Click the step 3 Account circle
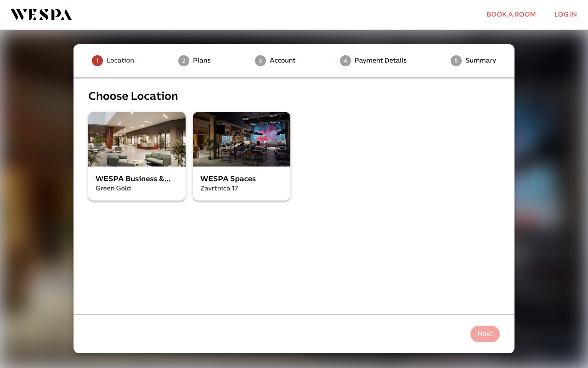 260,60
